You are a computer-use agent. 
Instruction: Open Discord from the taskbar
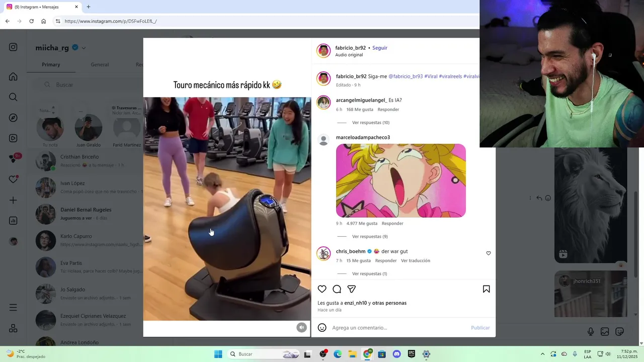396,354
